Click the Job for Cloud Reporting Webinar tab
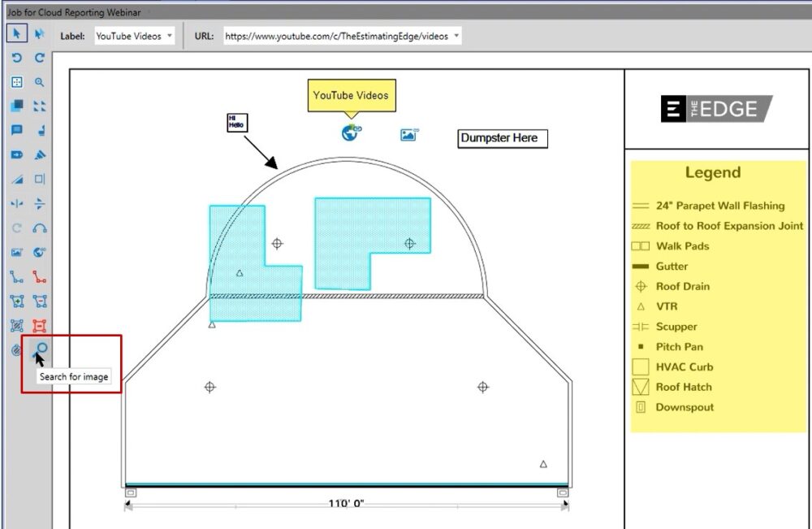The image size is (812, 529). click(74, 12)
